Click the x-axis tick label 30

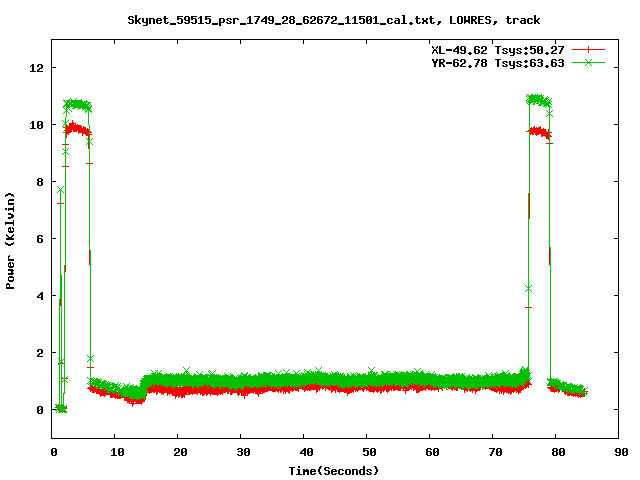tap(243, 452)
